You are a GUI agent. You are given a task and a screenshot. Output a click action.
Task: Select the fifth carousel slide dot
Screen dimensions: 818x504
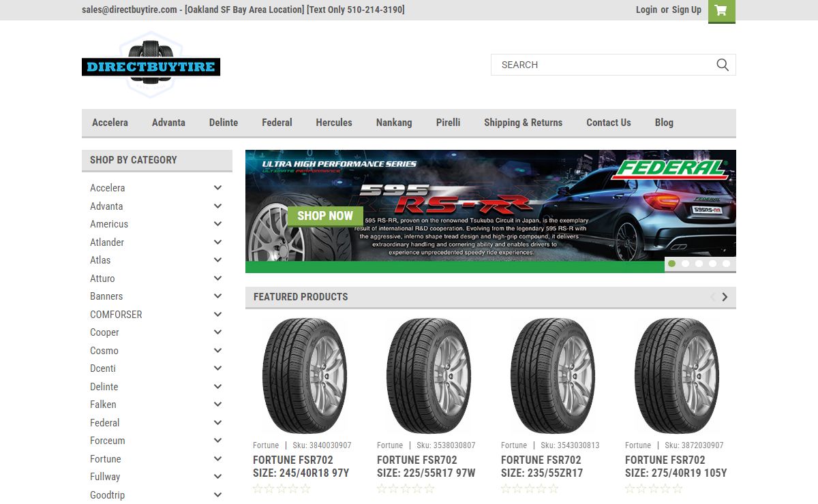point(726,264)
